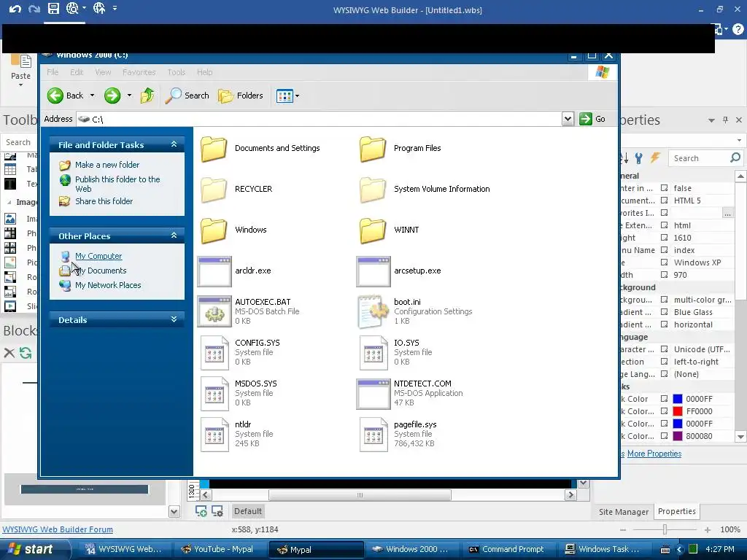Switch to the Site Manager tab

[624, 512]
